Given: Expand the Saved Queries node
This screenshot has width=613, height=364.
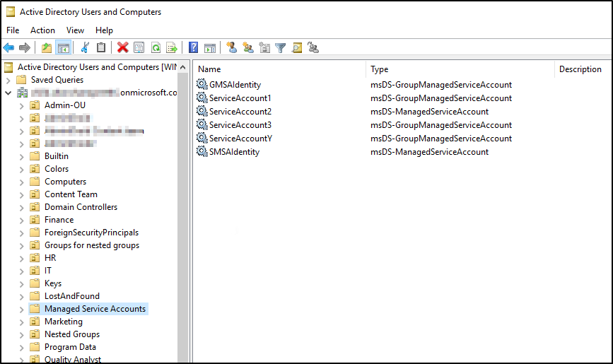Looking at the screenshot, I should (x=8, y=80).
